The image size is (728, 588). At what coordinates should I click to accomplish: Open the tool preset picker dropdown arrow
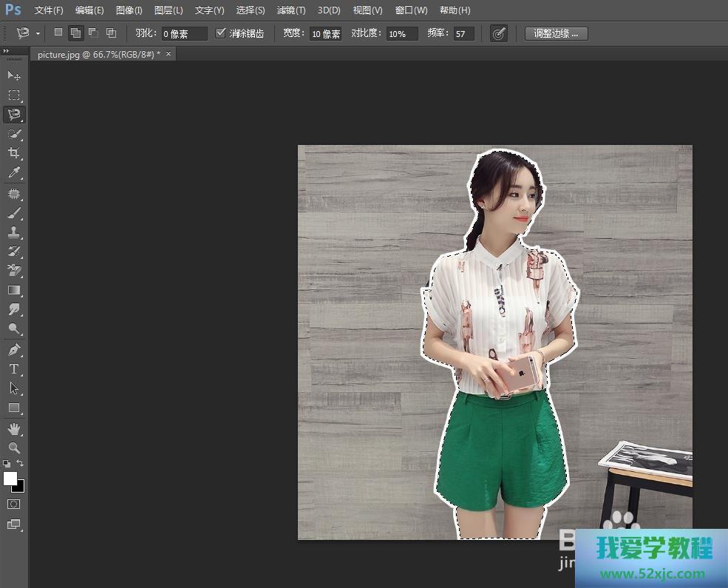tap(38, 34)
